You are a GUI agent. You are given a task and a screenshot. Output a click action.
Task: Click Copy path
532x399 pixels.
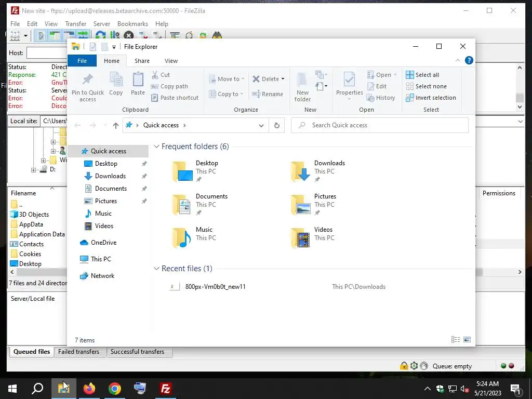(x=170, y=86)
